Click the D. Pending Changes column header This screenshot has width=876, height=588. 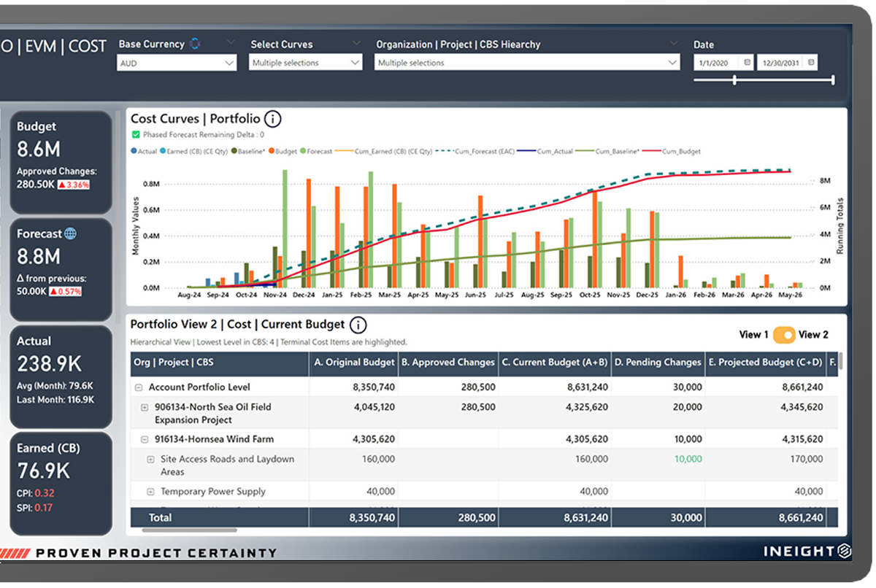pyautogui.click(x=658, y=363)
